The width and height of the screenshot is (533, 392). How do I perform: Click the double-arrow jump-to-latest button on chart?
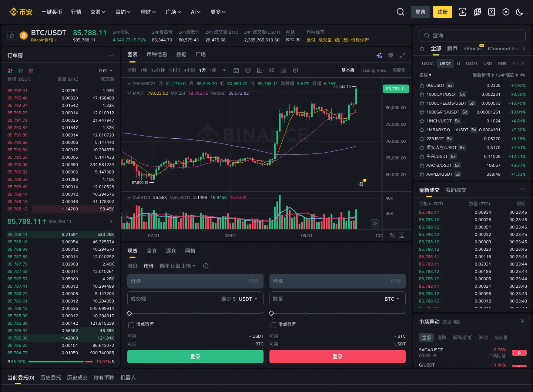tap(375, 223)
